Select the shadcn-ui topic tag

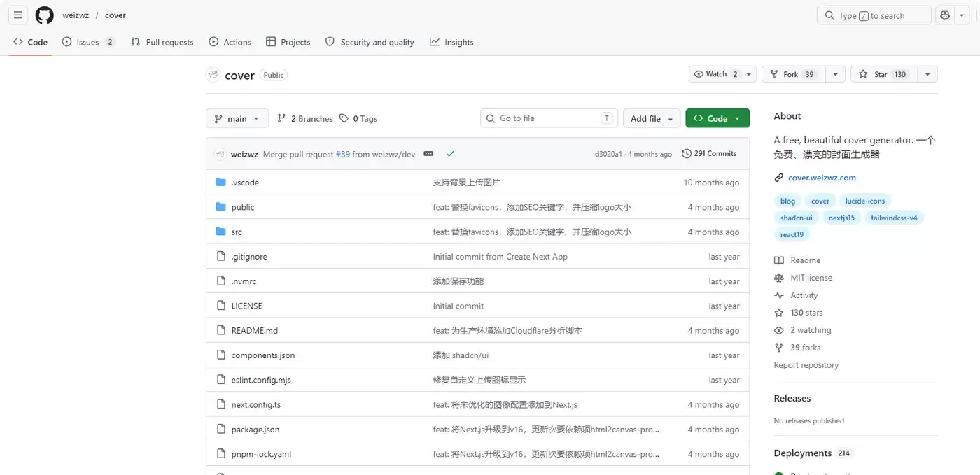tap(797, 218)
